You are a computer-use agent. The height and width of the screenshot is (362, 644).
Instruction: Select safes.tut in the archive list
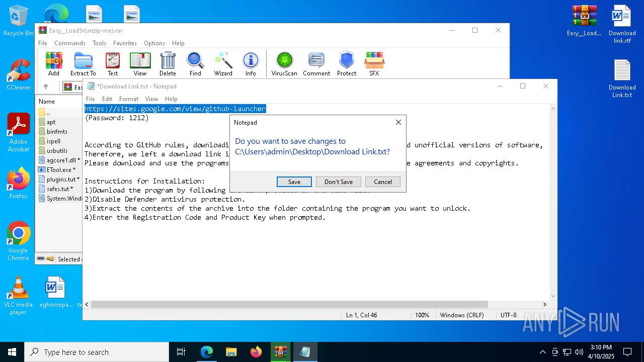click(x=60, y=189)
